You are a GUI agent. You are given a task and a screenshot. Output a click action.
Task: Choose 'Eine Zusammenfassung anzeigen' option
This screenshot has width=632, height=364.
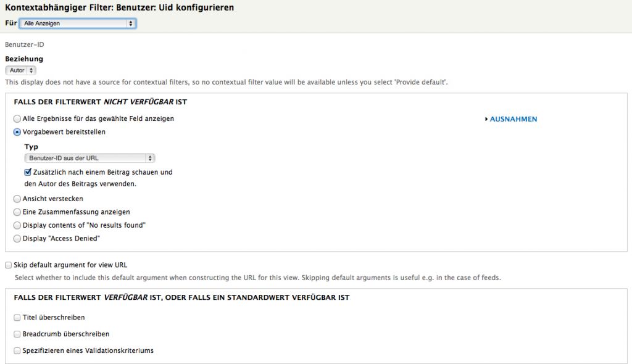point(17,212)
